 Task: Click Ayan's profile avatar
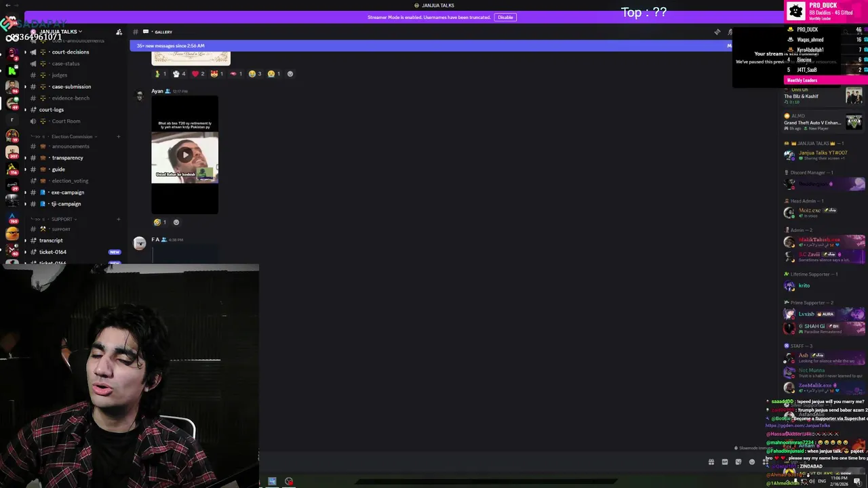140,96
